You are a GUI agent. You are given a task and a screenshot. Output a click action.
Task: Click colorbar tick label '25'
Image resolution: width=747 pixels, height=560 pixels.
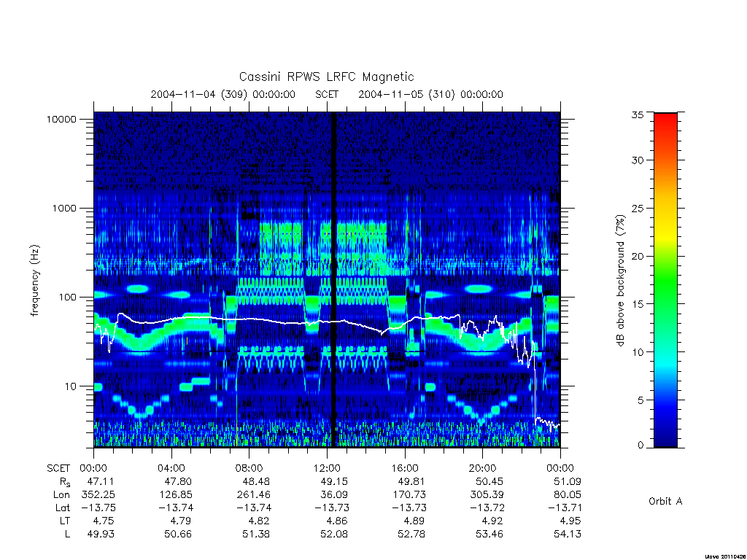click(x=638, y=208)
